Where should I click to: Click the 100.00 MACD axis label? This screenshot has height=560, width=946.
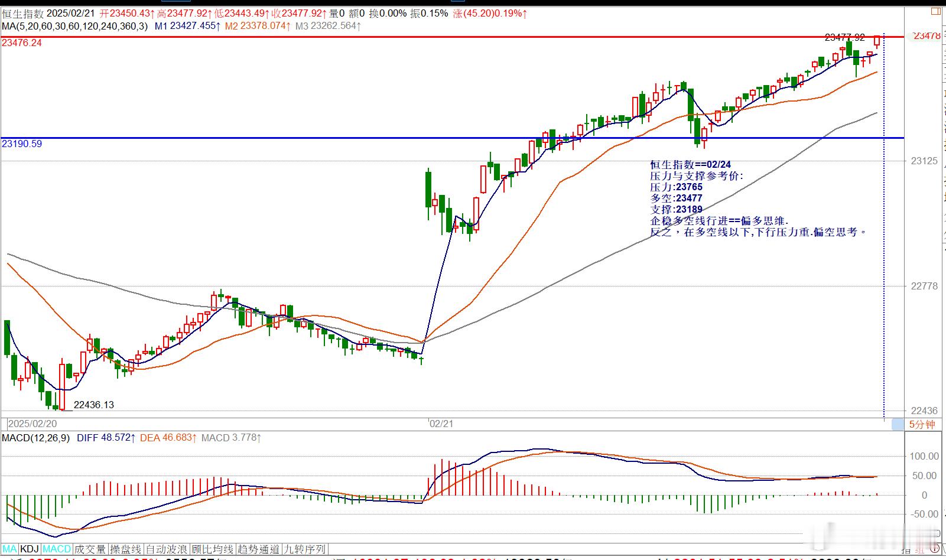(924, 456)
